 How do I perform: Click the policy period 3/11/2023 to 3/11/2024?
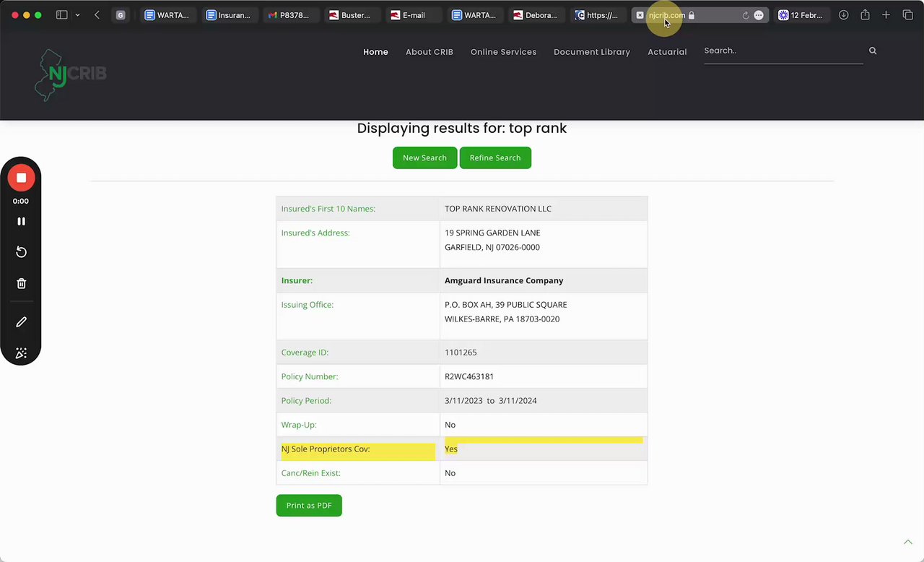(x=491, y=401)
